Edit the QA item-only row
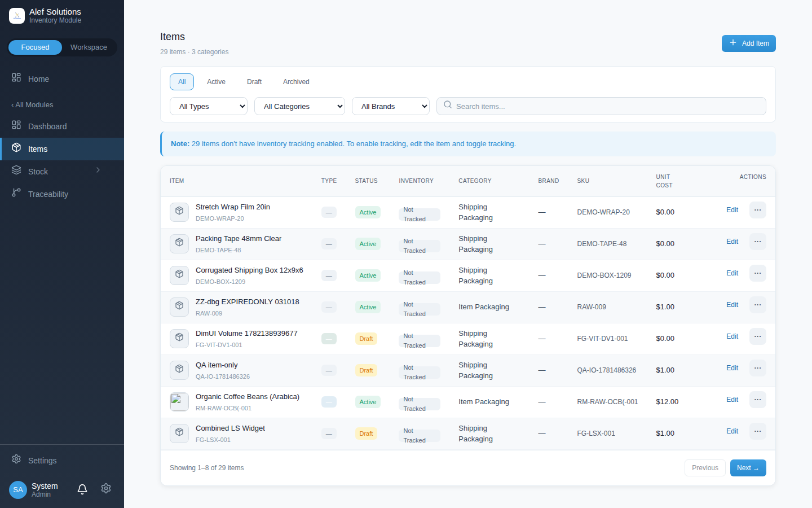The height and width of the screenshot is (508, 812). [x=732, y=368]
